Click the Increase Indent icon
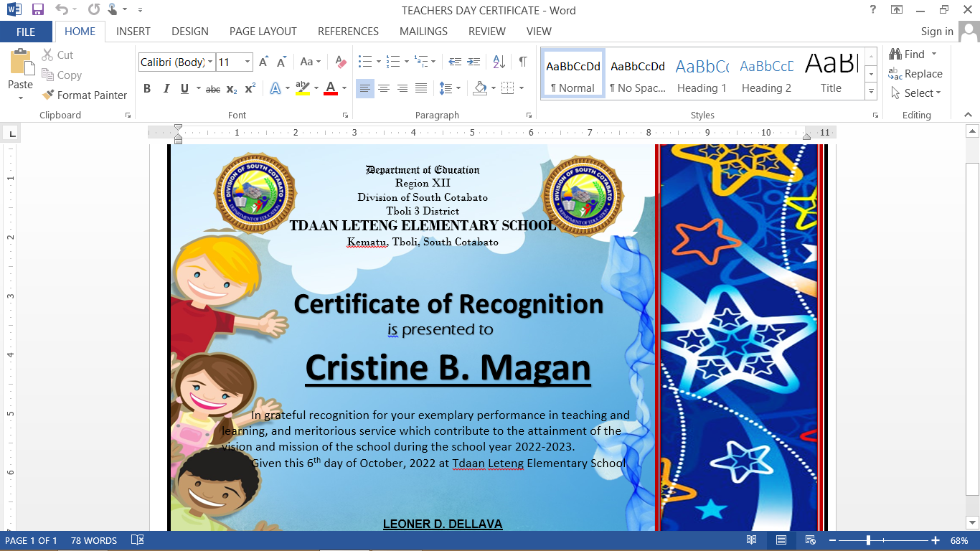 click(x=473, y=62)
